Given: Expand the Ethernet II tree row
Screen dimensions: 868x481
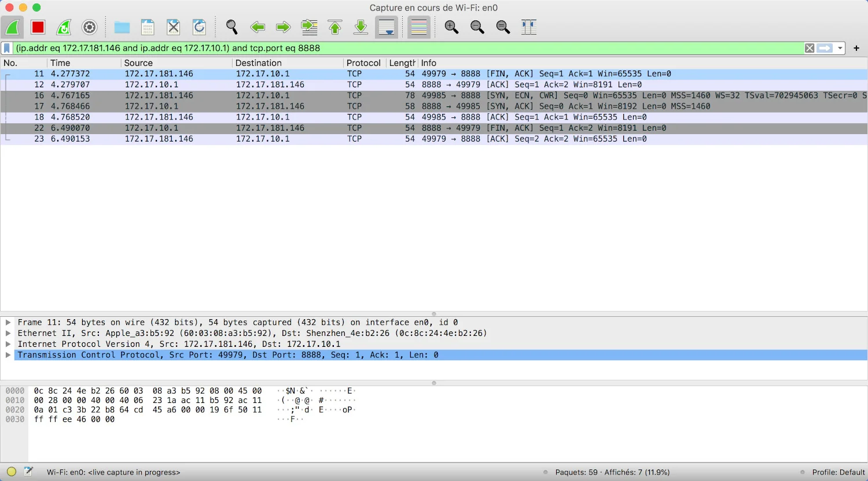Looking at the screenshot, I should tap(8, 334).
